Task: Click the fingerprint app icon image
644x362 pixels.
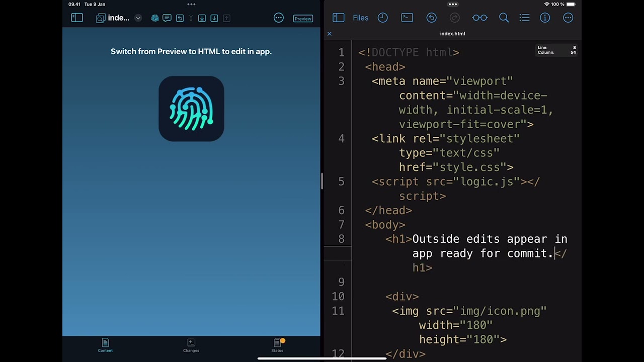Action: pos(191,109)
